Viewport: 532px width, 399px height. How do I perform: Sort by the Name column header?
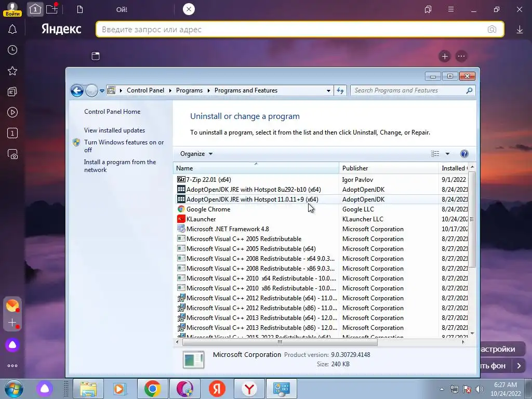[x=256, y=168]
